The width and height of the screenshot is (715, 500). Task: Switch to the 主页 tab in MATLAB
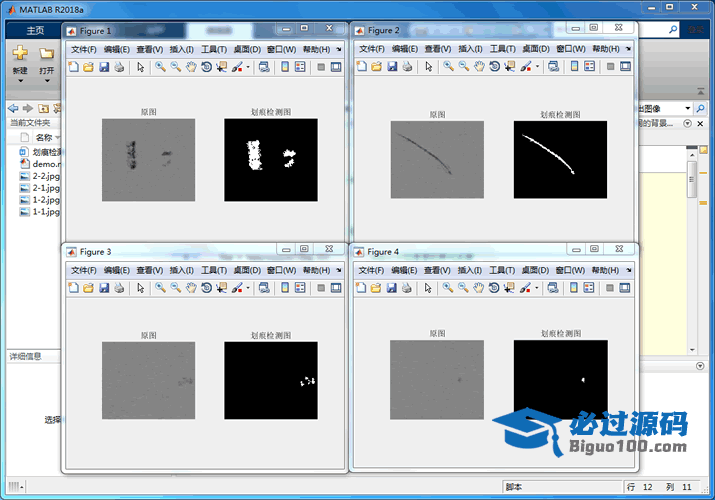pos(35,31)
